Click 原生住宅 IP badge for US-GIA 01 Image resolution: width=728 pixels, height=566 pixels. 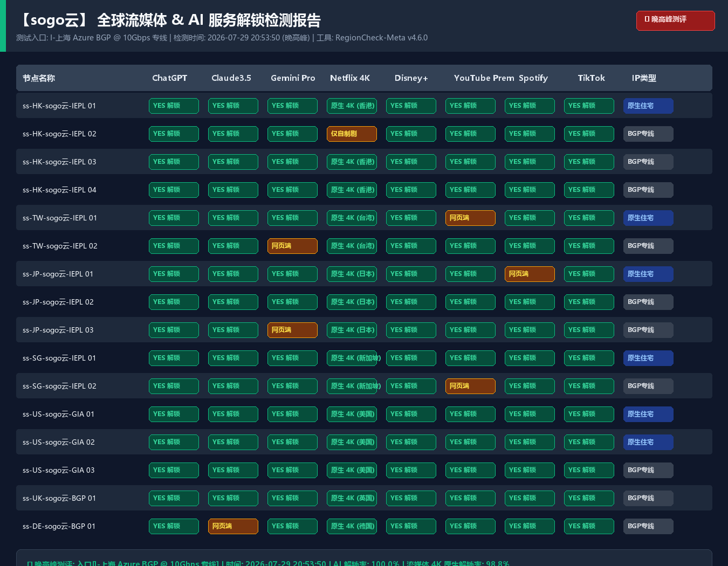tap(648, 414)
